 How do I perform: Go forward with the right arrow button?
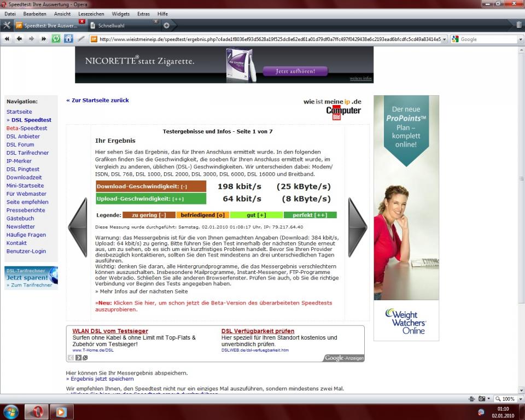[x=32, y=39]
